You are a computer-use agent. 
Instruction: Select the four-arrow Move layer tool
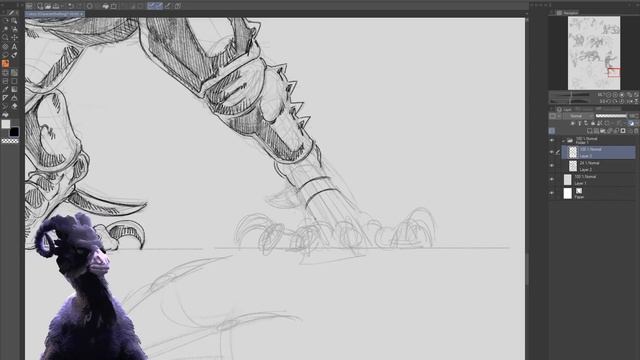point(14,38)
